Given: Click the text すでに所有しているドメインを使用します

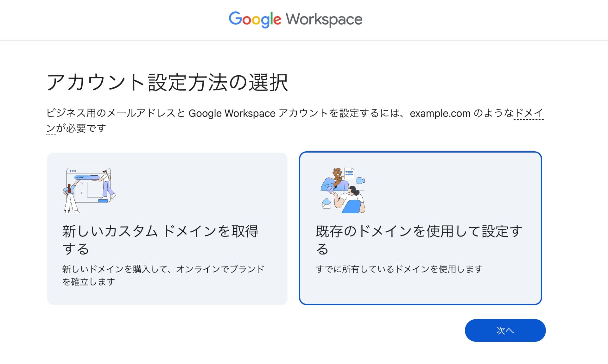Looking at the screenshot, I should pos(399,269).
